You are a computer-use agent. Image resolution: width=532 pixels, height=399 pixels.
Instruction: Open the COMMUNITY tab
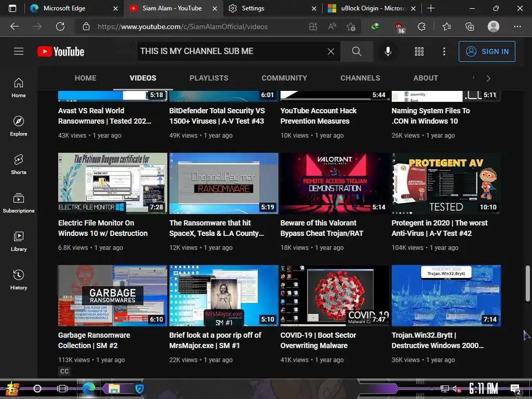point(284,78)
